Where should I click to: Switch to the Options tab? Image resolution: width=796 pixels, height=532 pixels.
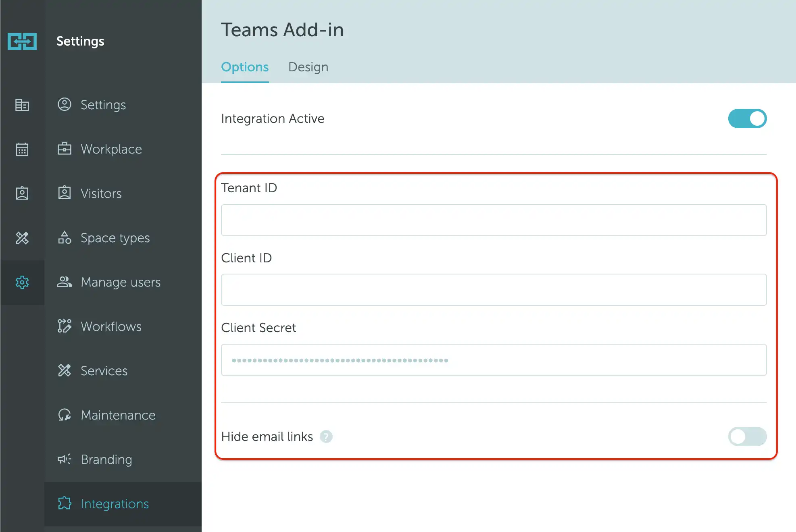(245, 67)
